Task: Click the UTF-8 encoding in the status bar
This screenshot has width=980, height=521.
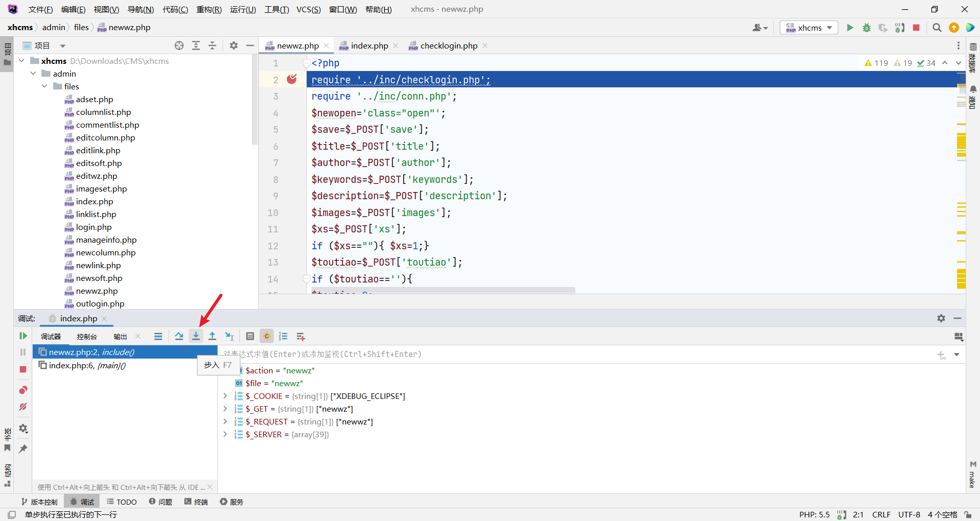Action: (909, 514)
